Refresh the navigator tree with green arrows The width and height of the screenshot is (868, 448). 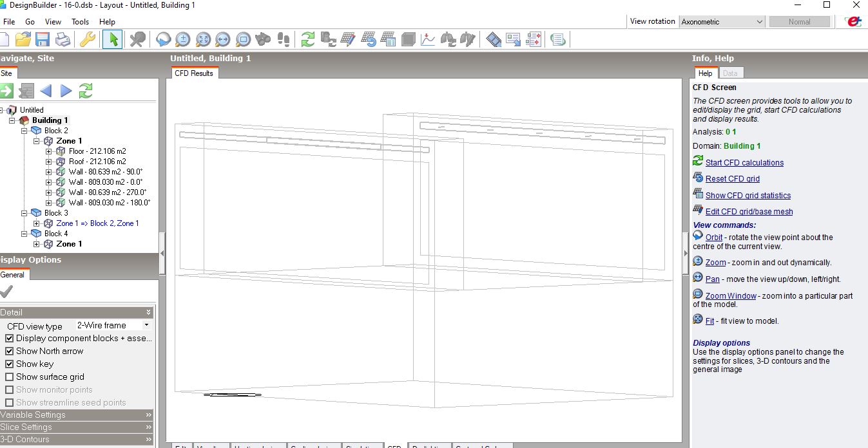pos(86,91)
